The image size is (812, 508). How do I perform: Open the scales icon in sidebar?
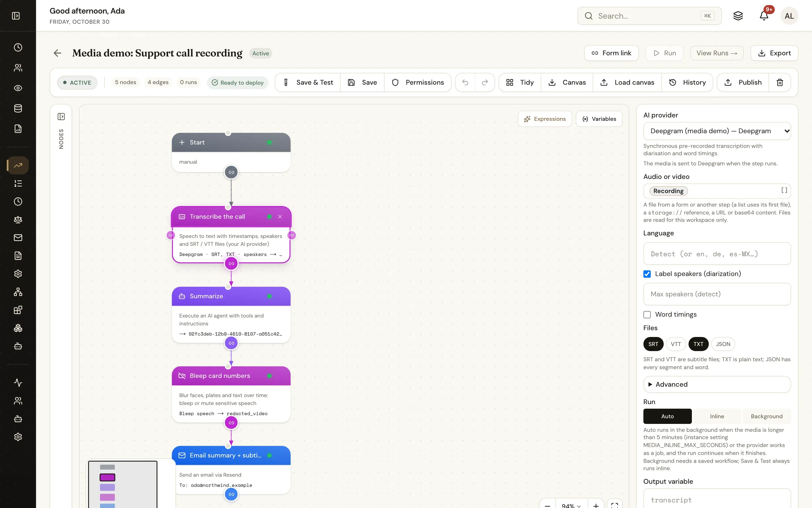(18, 220)
